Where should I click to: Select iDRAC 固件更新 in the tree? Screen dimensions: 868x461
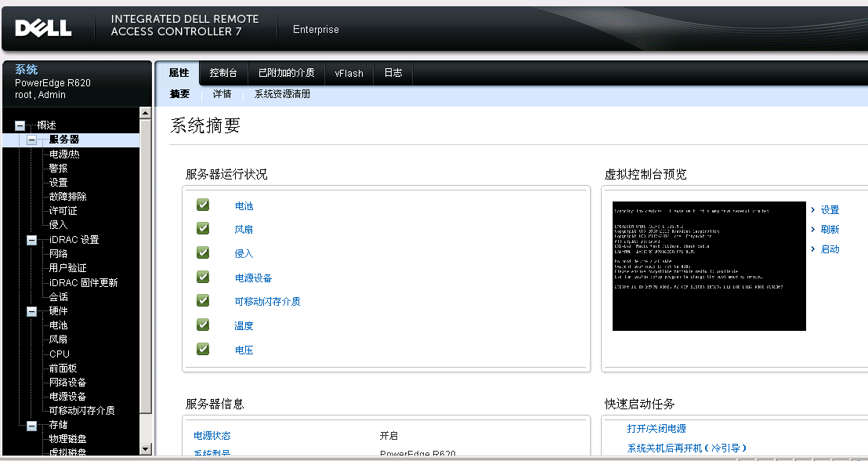pyautogui.click(x=83, y=282)
